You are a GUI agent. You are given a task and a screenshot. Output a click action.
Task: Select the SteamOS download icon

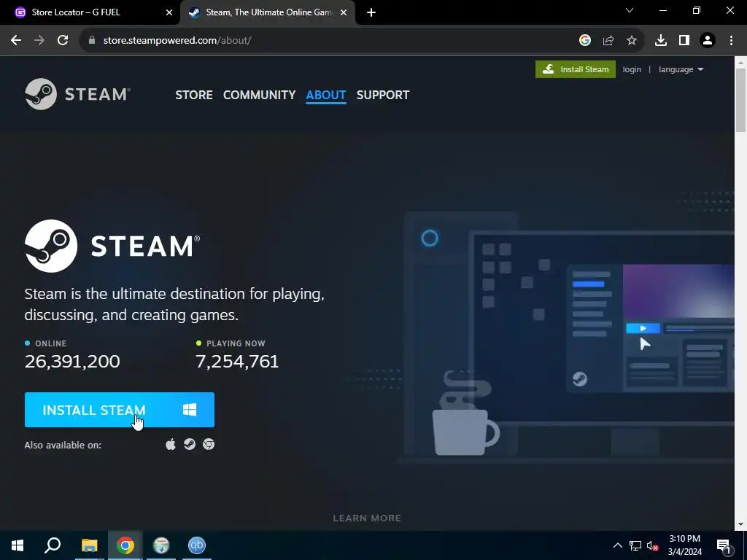coord(190,444)
